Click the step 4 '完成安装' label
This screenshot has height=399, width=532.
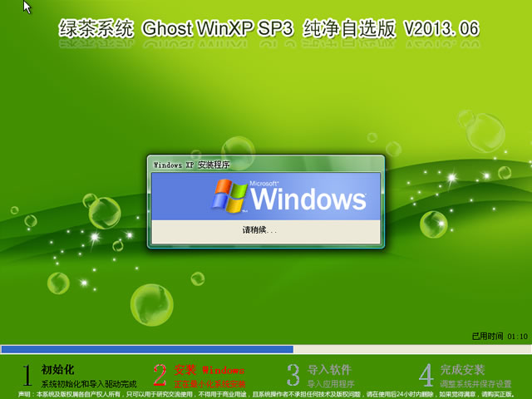tap(462, 369)
